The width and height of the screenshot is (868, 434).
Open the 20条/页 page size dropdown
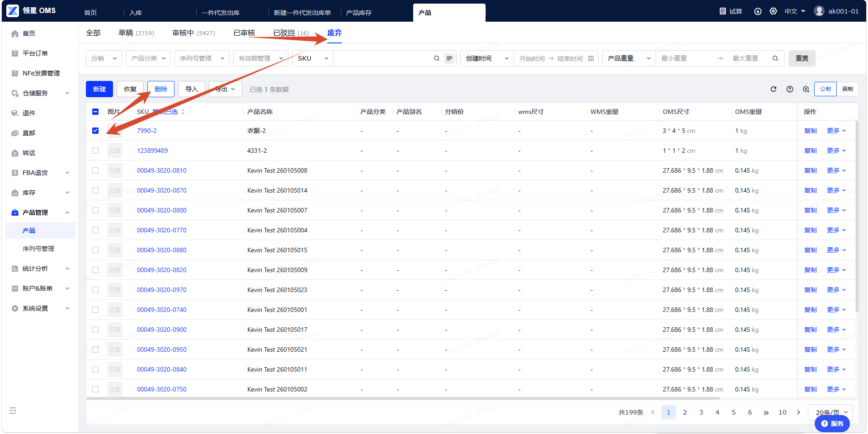point(830,412)
